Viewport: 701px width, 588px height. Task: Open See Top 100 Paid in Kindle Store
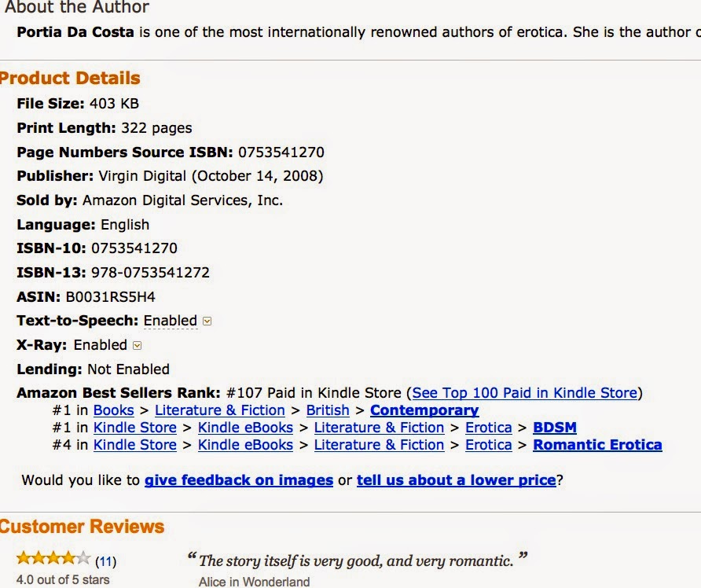(x=524, y=392)
